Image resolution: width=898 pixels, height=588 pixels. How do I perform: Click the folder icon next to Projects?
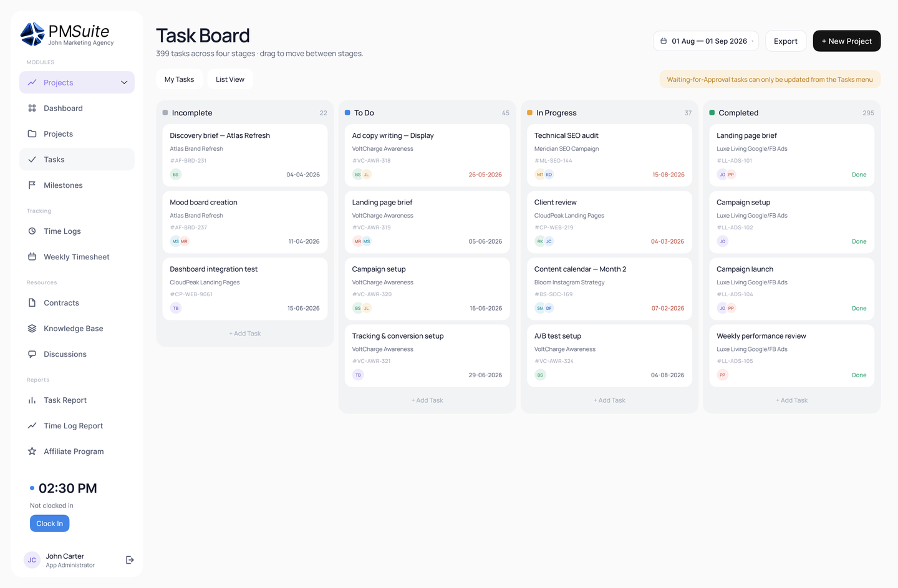pyautogui.click(x=32, y=133)
